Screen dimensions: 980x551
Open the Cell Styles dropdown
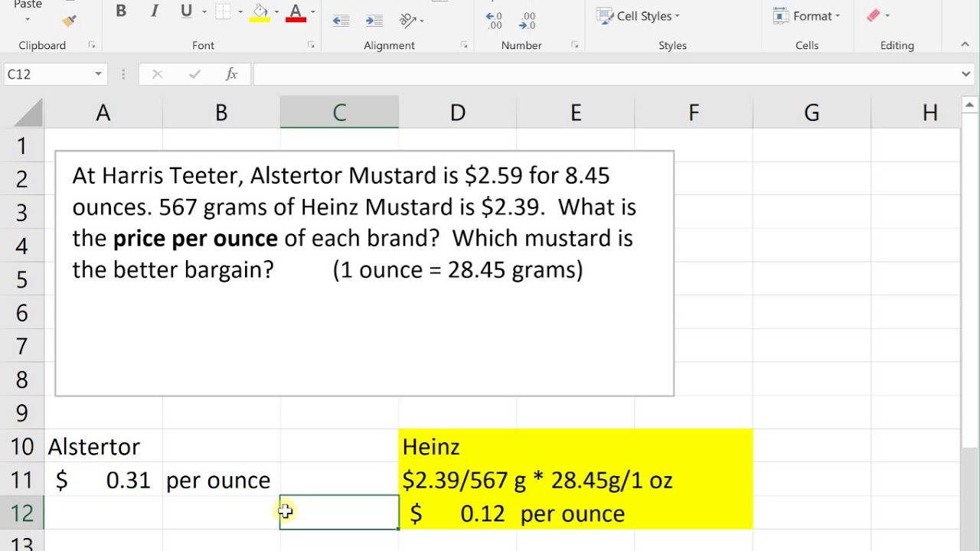coord(639,16)
